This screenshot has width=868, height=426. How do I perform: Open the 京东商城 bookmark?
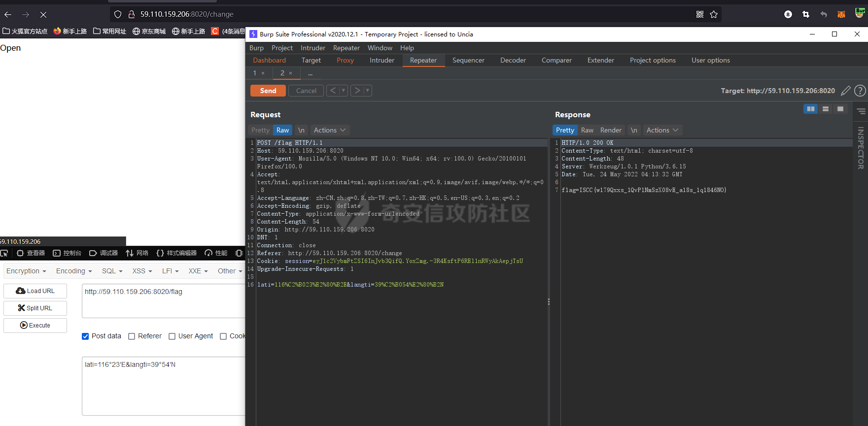tap(149, 31)
